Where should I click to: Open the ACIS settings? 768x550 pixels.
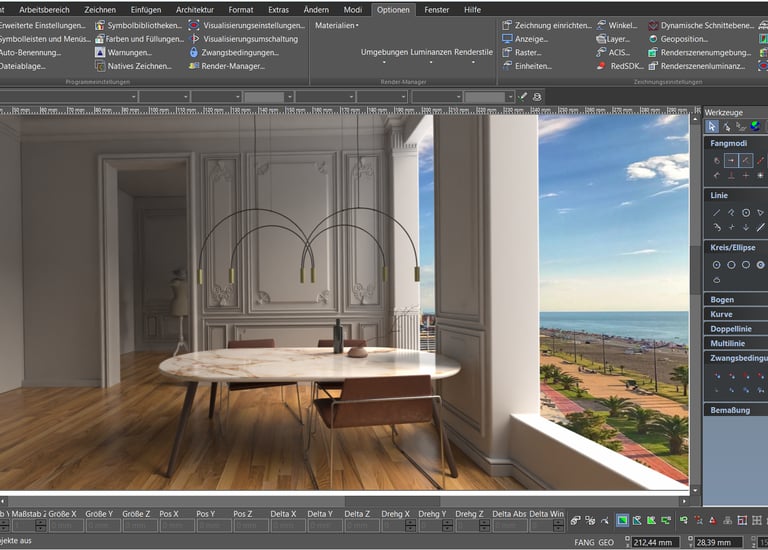(x=613, y=52)
